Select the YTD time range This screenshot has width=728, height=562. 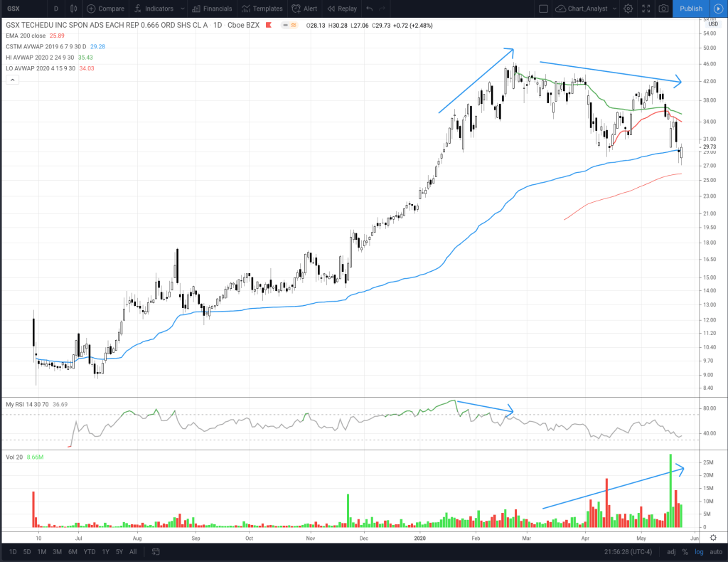point(90,551)
